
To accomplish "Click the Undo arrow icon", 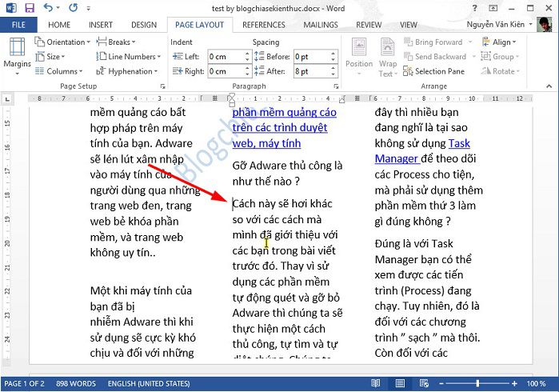I will coord(48,7).
